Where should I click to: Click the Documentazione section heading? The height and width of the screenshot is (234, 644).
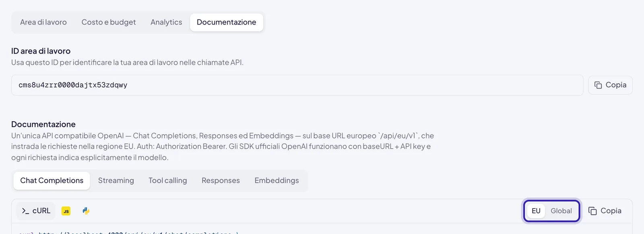click(43, 124)
